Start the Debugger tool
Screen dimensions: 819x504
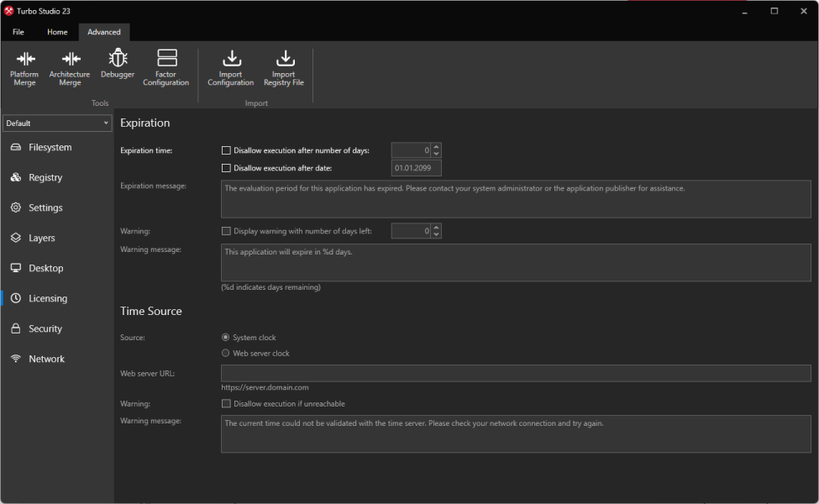point(118,64)
